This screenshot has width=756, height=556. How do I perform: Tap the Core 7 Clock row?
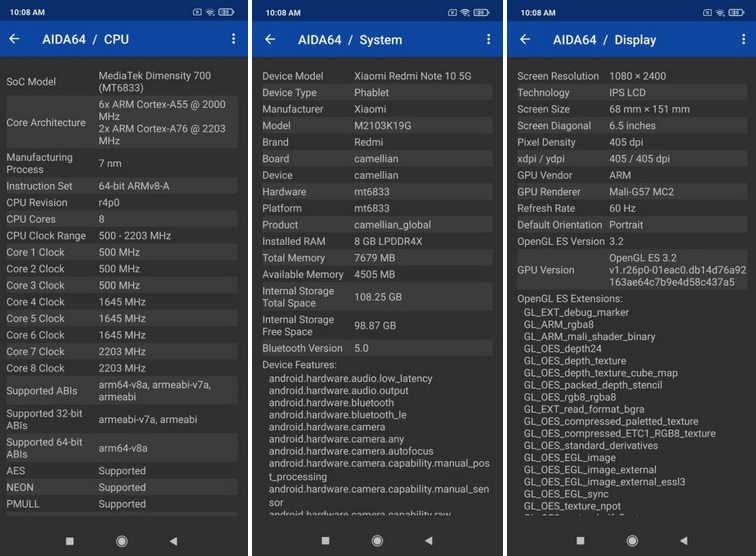tap(122, 352)
